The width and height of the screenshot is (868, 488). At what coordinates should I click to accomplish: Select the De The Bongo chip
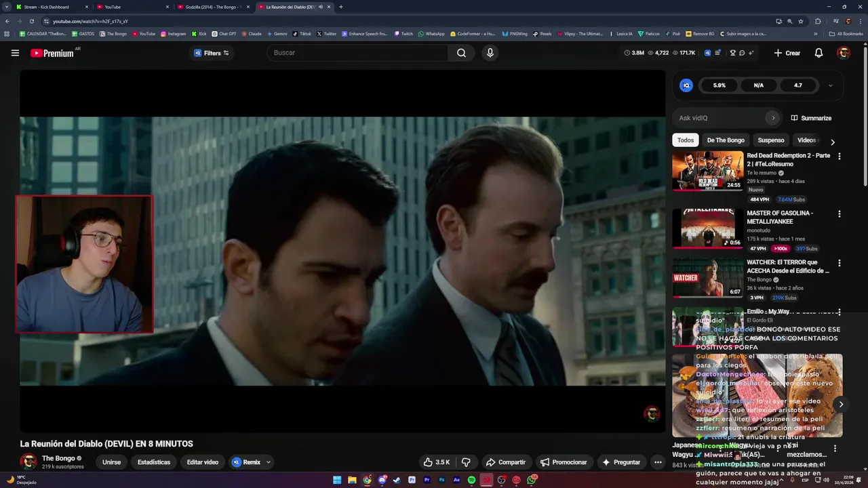(x=726, y=140)
